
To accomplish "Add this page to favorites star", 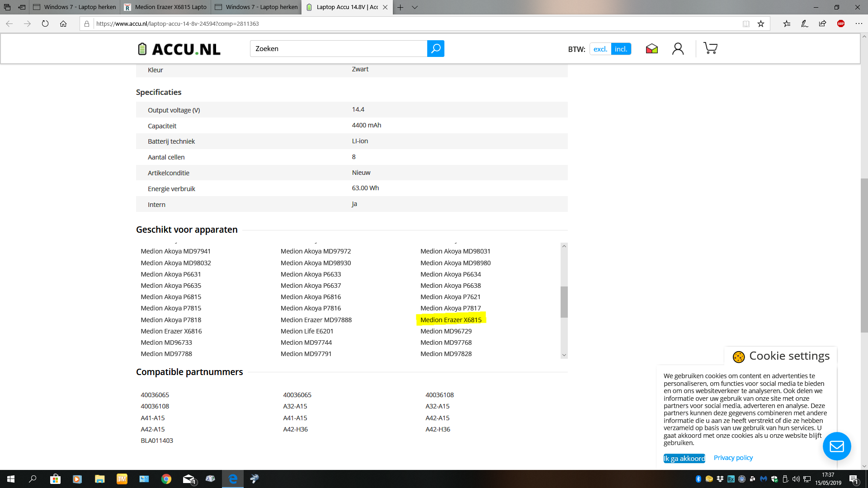I will [x=761, y=23].
